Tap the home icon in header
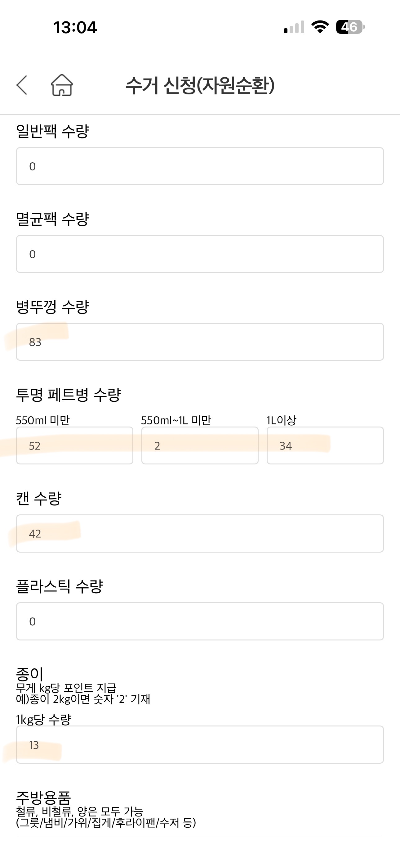The width and height of the screenshot is (400, 868). (62, 85)
